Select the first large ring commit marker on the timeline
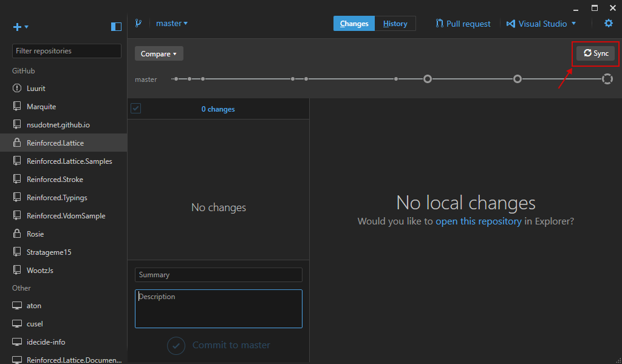Image resolution: width=622 pixels, height=364 pixels. click(x=427, y=79)
